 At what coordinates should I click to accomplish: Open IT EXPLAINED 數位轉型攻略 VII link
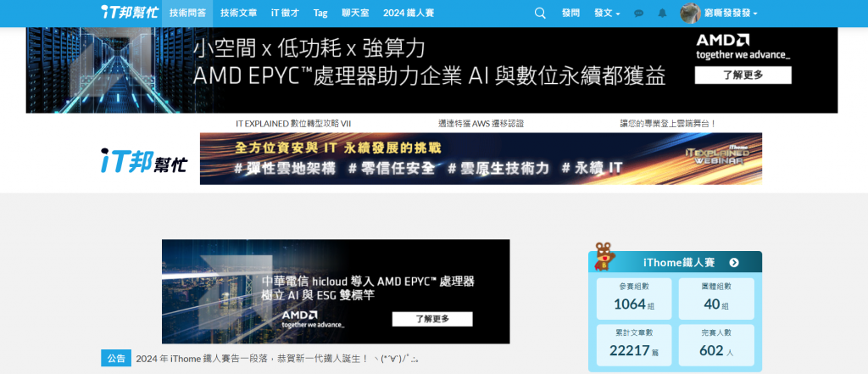293,124
